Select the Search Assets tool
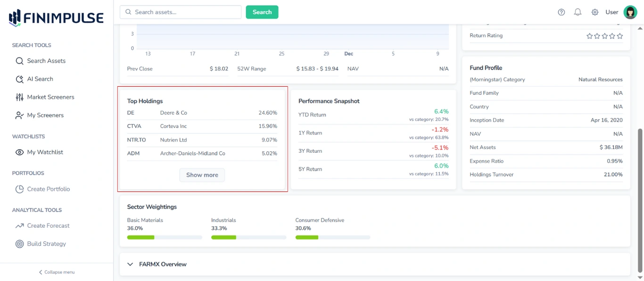Screen dimensions: 644x281 (47, 61)
